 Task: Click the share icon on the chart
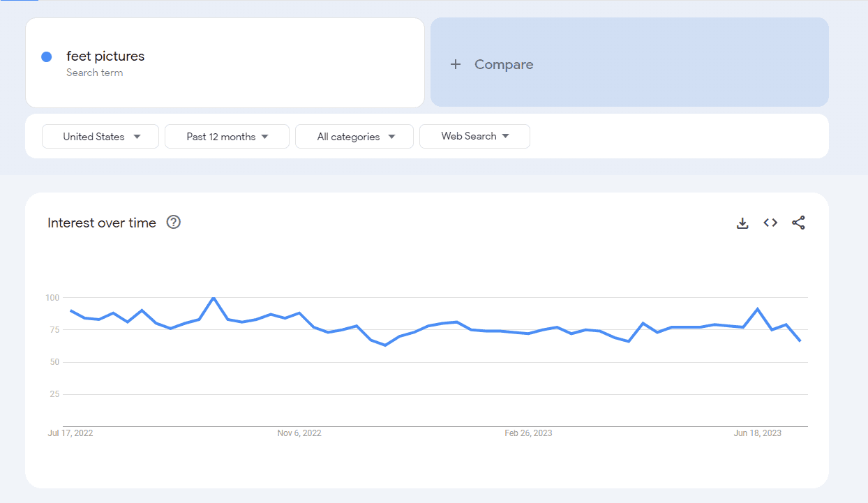(x=798, y=223)
